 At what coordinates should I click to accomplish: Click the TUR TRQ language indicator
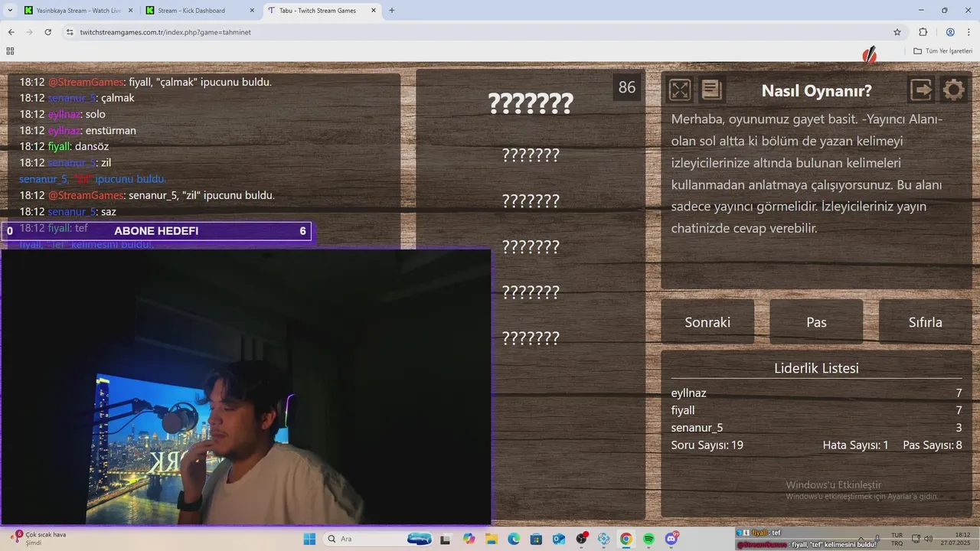pyautogui.click(x=897, y=539)
